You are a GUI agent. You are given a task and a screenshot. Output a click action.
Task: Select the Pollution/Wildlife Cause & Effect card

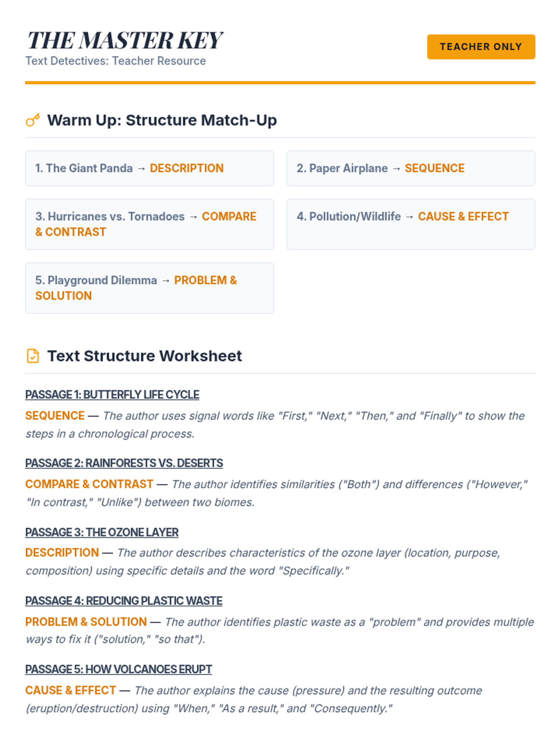tap(411, 224)
